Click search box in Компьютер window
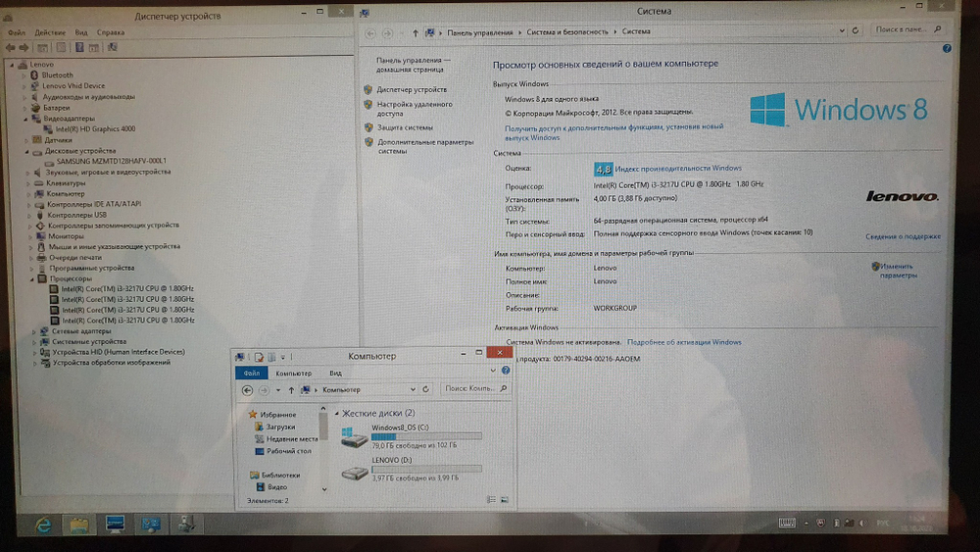980x552 pixels. 474,389
